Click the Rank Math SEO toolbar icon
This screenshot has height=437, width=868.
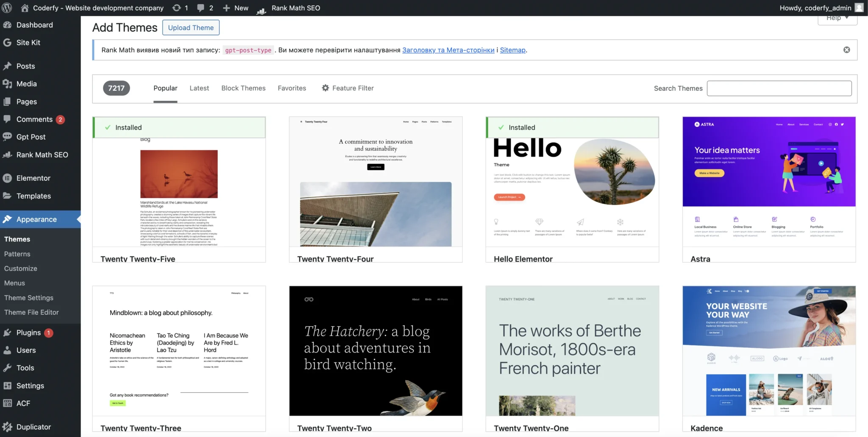[x=262, y=8]
